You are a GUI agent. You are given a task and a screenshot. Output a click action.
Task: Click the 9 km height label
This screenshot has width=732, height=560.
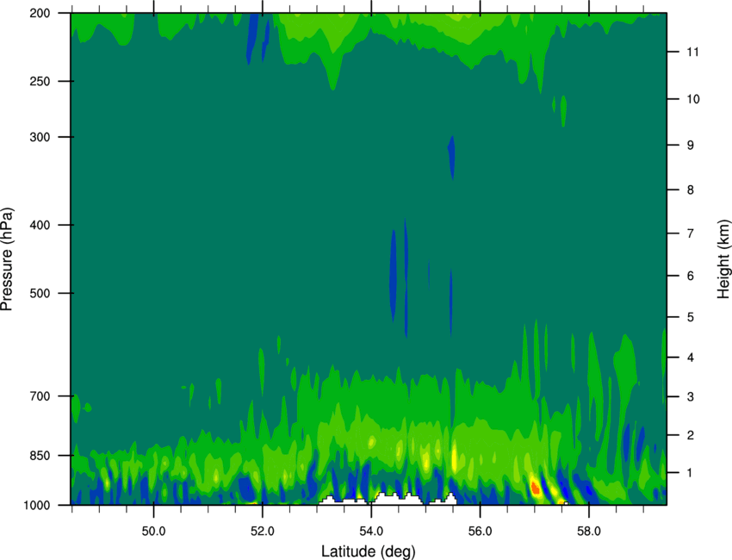coord(691,146)
